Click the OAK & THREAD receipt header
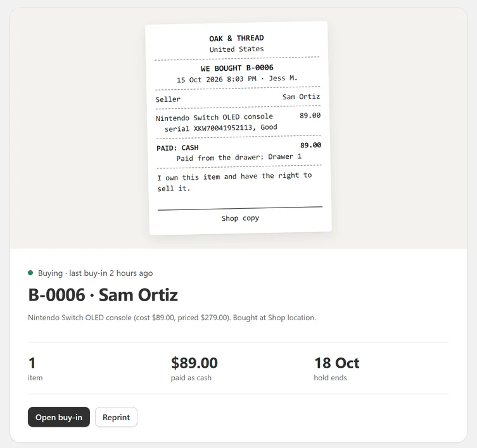The image size is (477, 448). [x=236, y=39]
